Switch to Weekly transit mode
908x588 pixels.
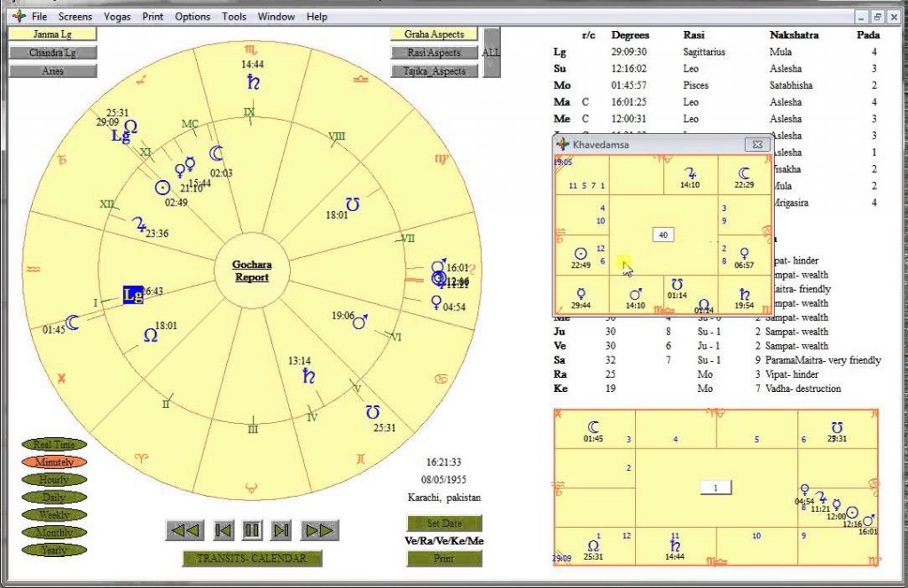(x=51, y=514)
